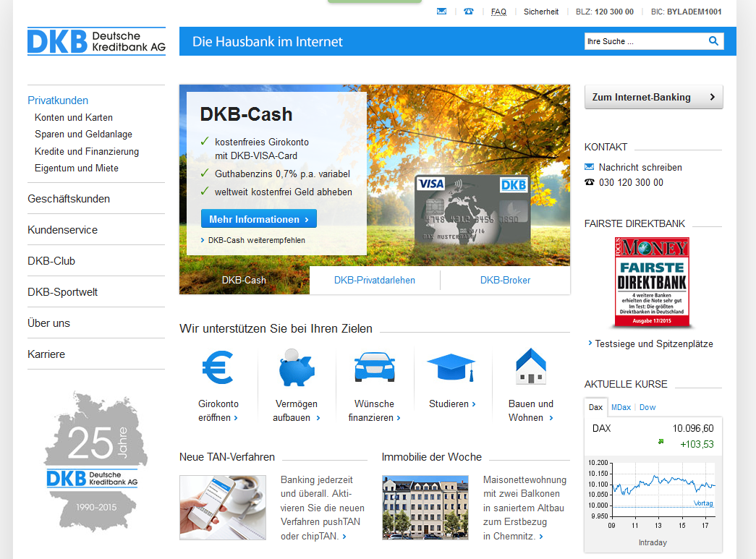756x559 pixels.
Task: Open Kredite und Finanzierung
Action: click(87, 151)
